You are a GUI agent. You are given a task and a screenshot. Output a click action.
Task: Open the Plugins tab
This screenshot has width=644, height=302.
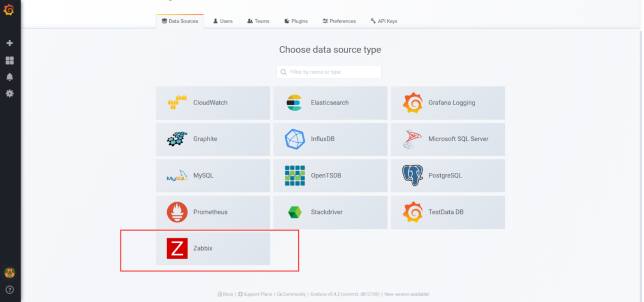(296, 21)
